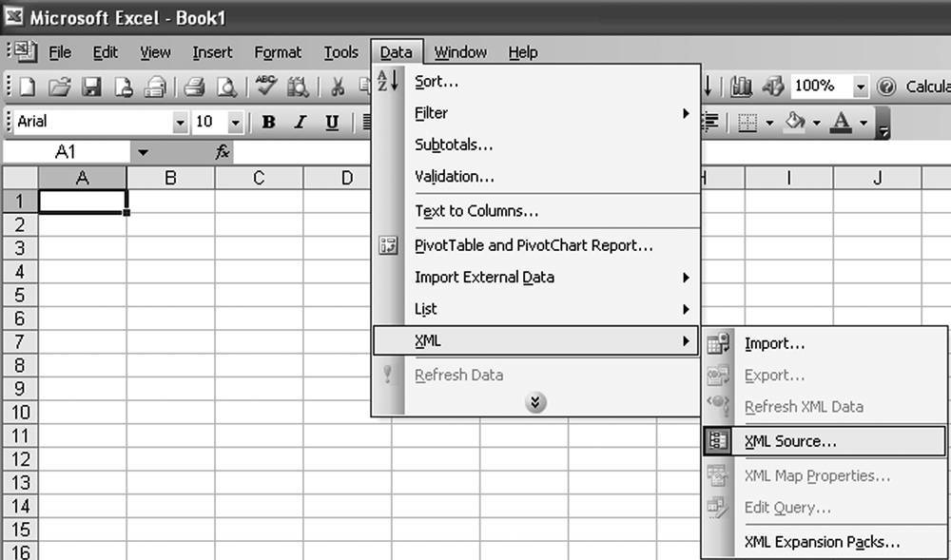Viewport: 951px width, 560px height.
Task: Select column B header
Action: pos(170,178)
